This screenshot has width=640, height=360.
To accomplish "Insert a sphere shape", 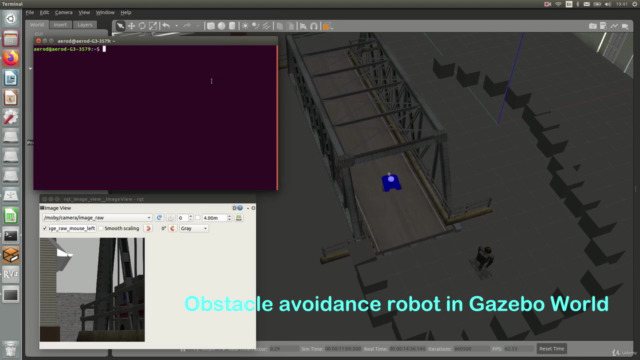I will (221, 26).
